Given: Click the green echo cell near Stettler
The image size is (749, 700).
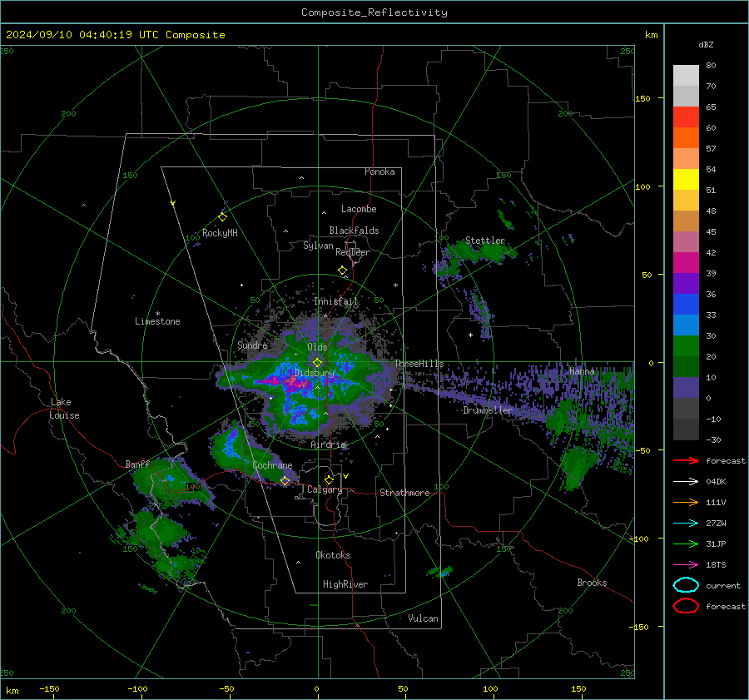Looking at the screenshot, I should click(480, 252).
